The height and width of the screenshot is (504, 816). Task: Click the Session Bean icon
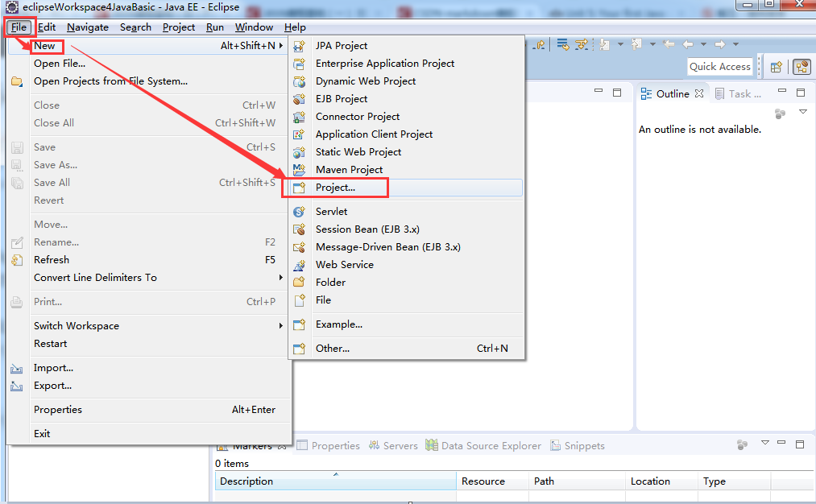[299, 230]
